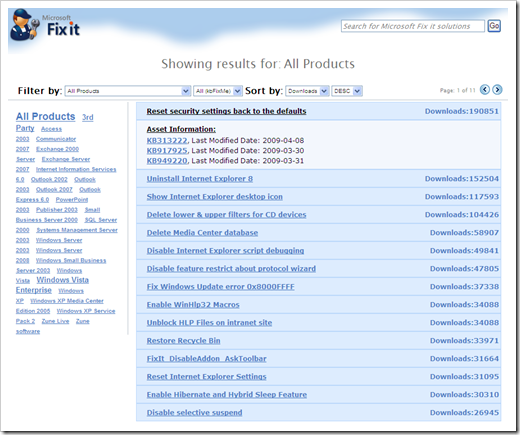
Task: Open the Downloads sort dropdown
Action: 307,91
